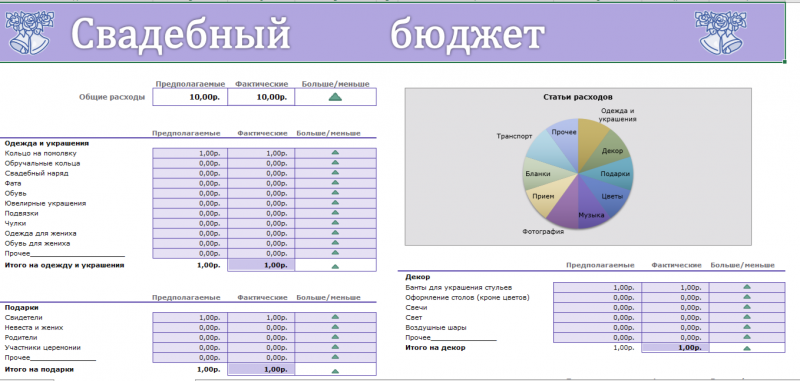Click the Подарки section heading in the table

[x=21, y=308]
